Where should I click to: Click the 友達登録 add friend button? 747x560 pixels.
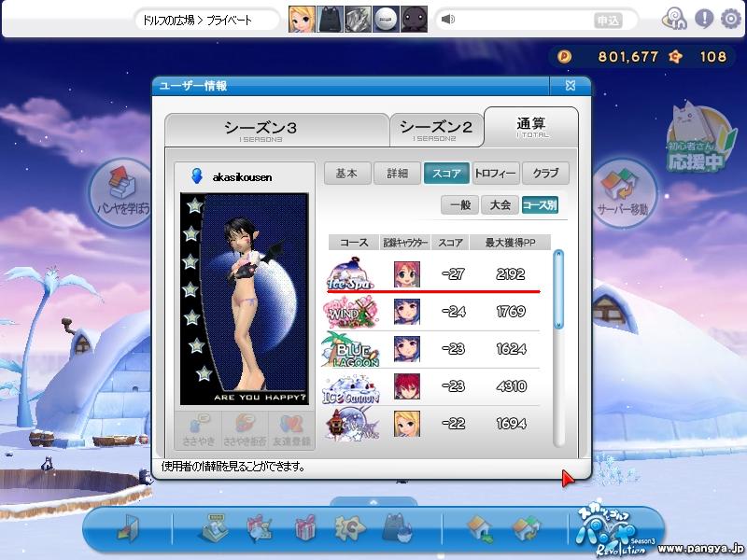(x=291, y=430)
